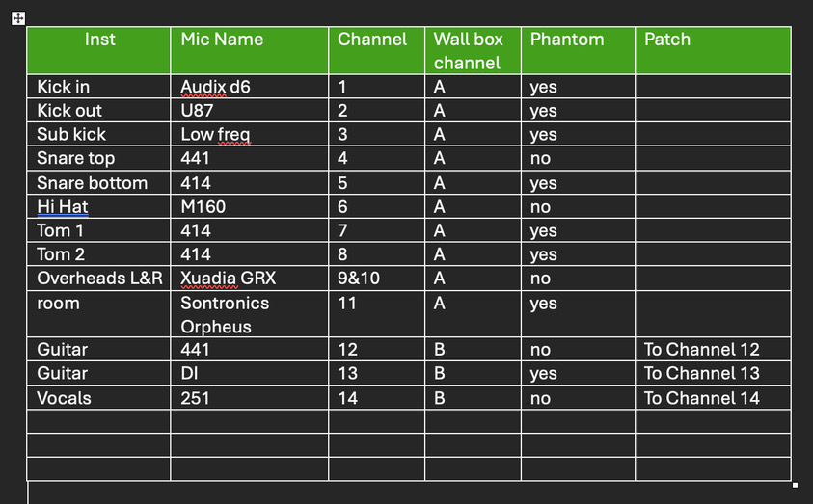Click the DI mic name cell
This screenshot has width=813, height=504.
(189, 374)
